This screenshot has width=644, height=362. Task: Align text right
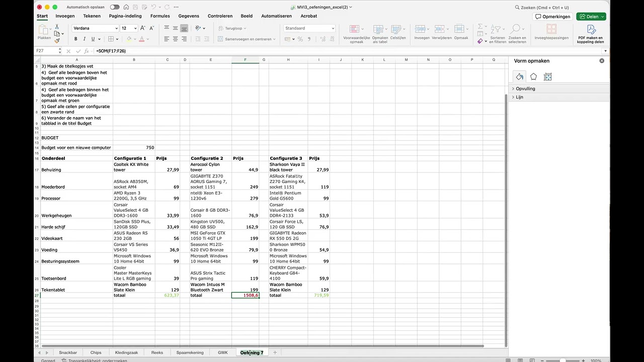(184, 39)
